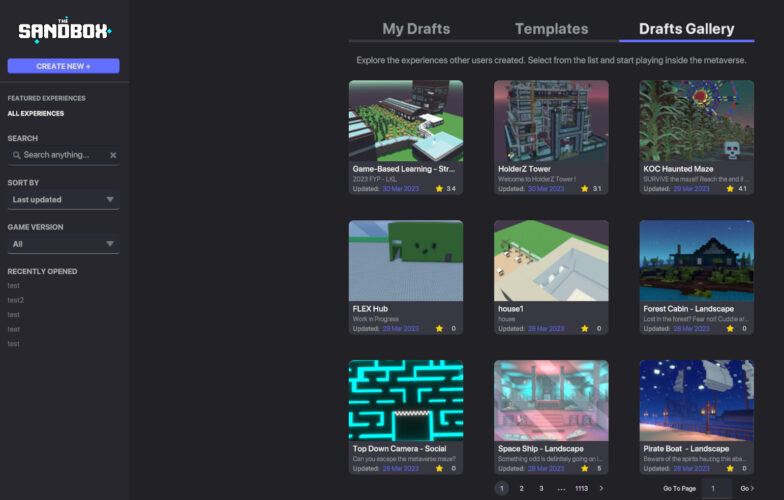Image resolution: width=784 pixels, height=500 pixels.
Task: Click star icon on Space Ship card
Action: [x=584, y=468]
